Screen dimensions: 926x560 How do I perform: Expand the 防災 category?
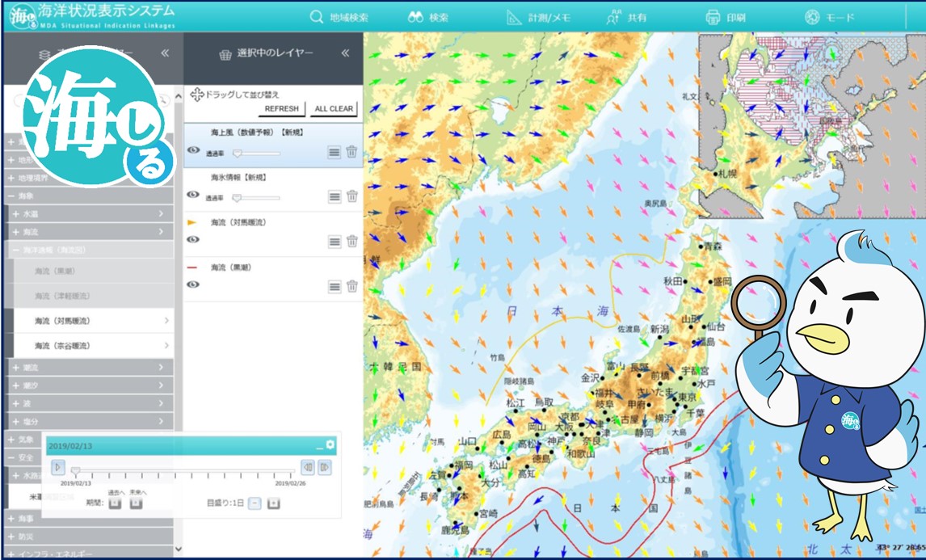(x=89, y=537)
